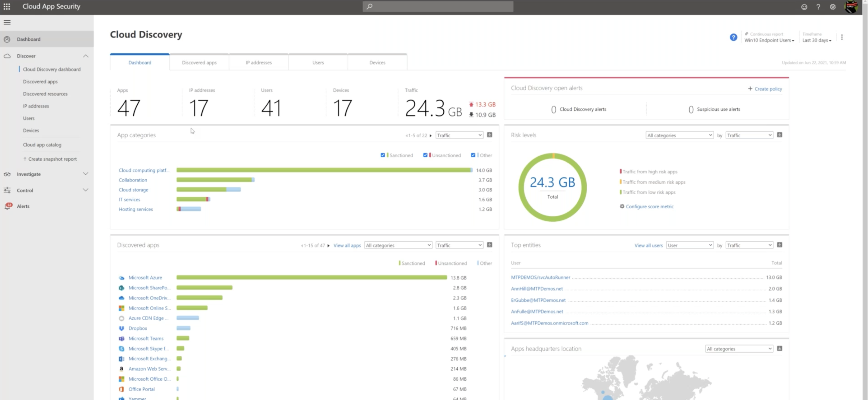Click the Discover cloud icon
The height and width of the screenshot is (400, 868).
[x=7, y=56]
